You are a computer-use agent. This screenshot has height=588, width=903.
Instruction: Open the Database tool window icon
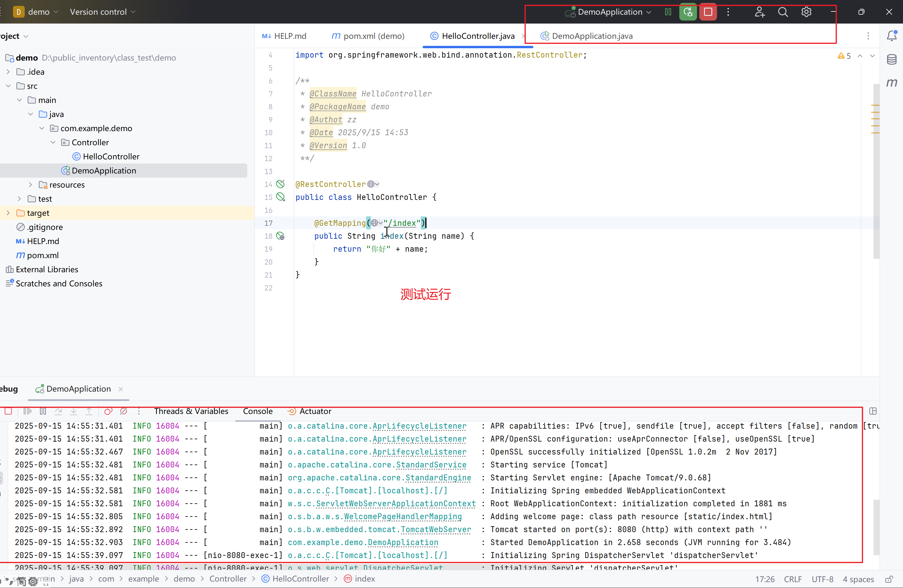tap(892, 59)
